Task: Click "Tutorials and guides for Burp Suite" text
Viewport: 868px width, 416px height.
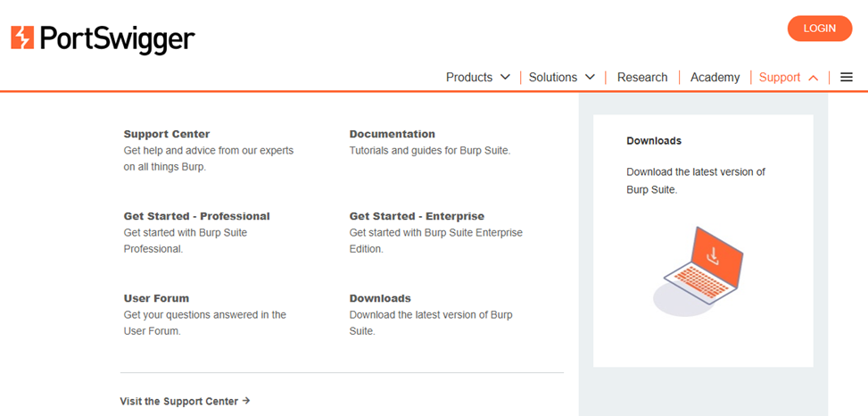Action: [430, 150]
